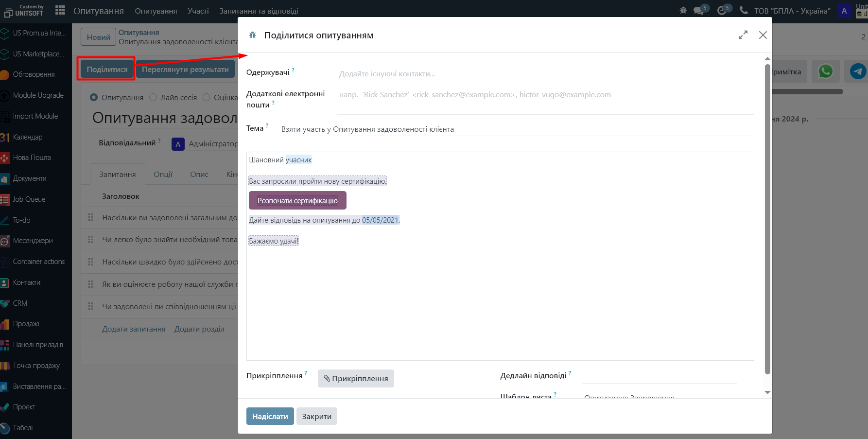Open the apps grid menu icon
868x439 pixels.
click(60, 10)
